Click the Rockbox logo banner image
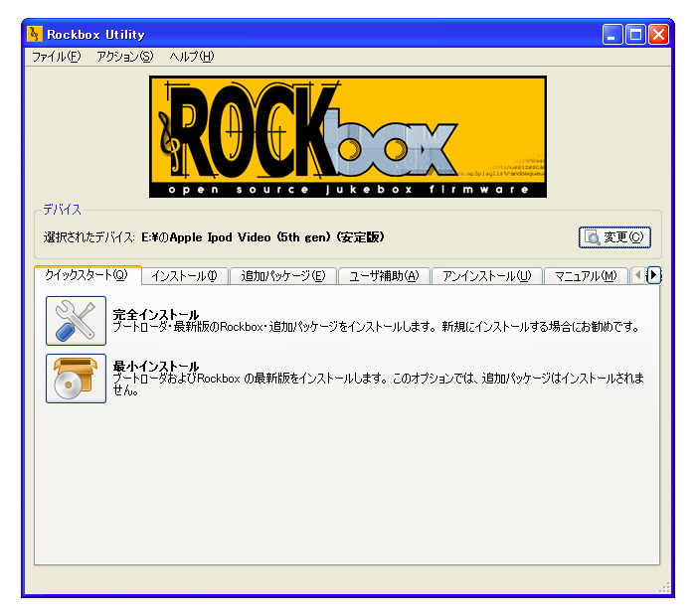The height and width of the screenshot is (616, 696). tap(348, 136)
